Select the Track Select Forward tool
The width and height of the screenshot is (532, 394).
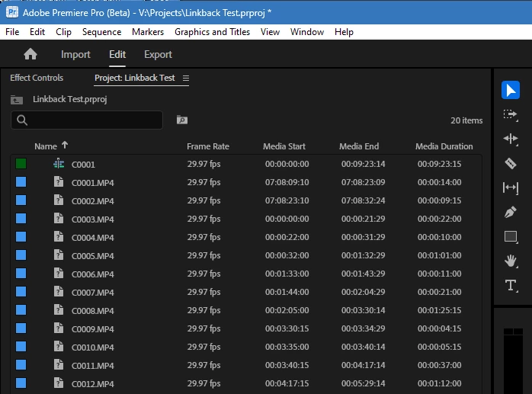coord(511,115)
